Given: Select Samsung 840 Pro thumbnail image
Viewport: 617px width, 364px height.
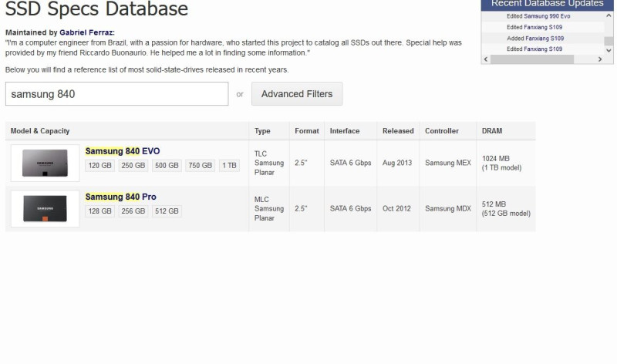Looking at the screenshot, I should [46, 208].
